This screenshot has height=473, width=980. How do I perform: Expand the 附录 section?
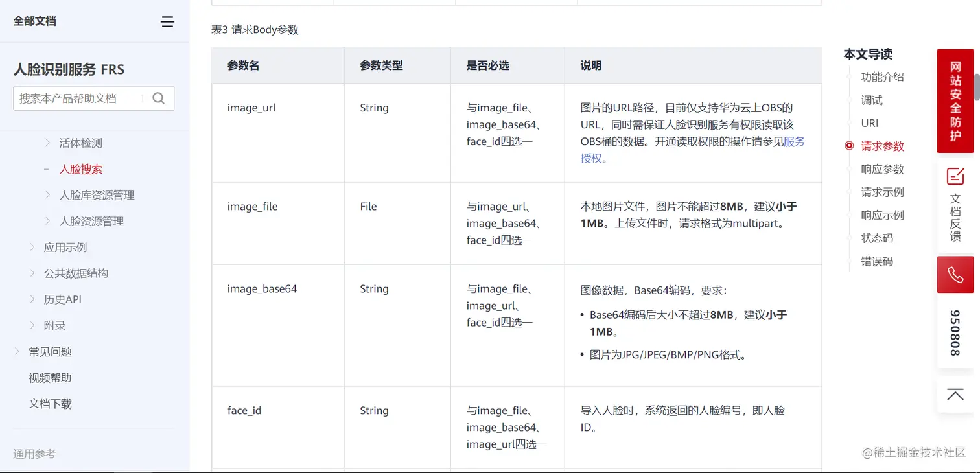(32, 325)
